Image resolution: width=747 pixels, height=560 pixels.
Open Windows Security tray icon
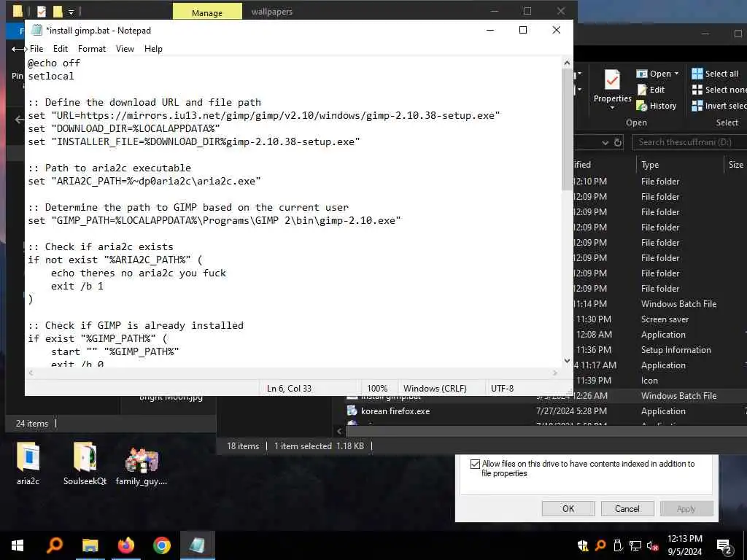pos(583,545)
